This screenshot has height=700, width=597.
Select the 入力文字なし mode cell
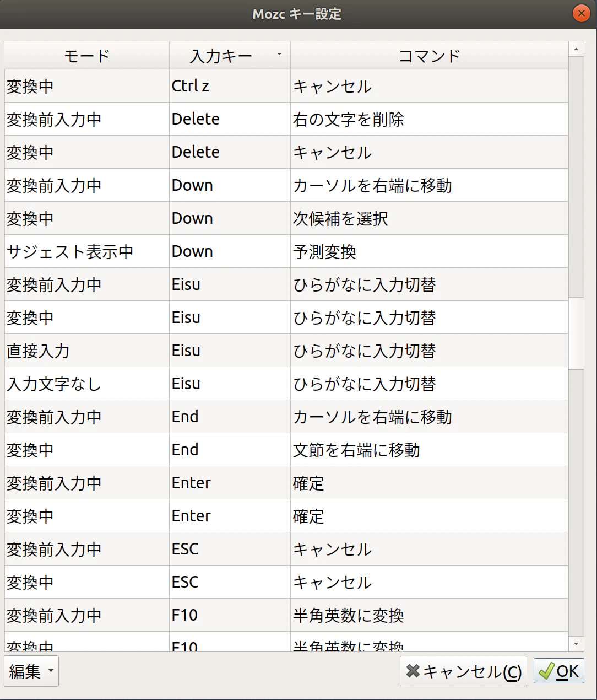(86, 384)
